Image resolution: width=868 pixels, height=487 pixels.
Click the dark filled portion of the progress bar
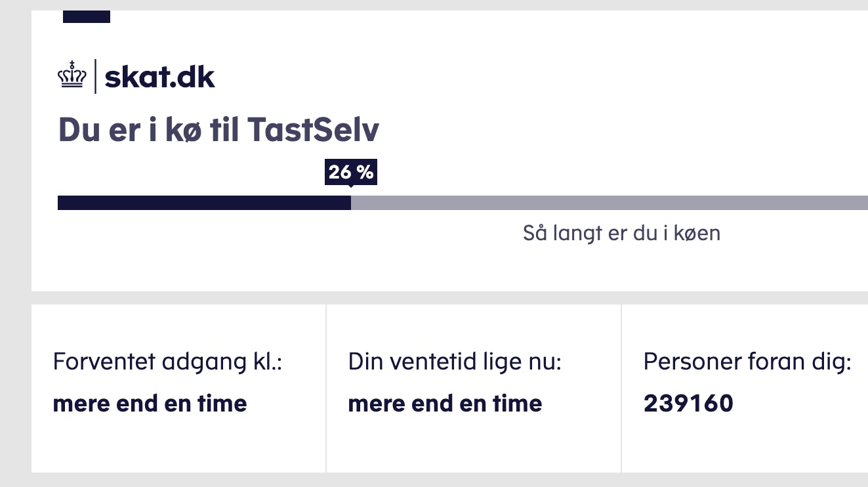tap(203, 202)
